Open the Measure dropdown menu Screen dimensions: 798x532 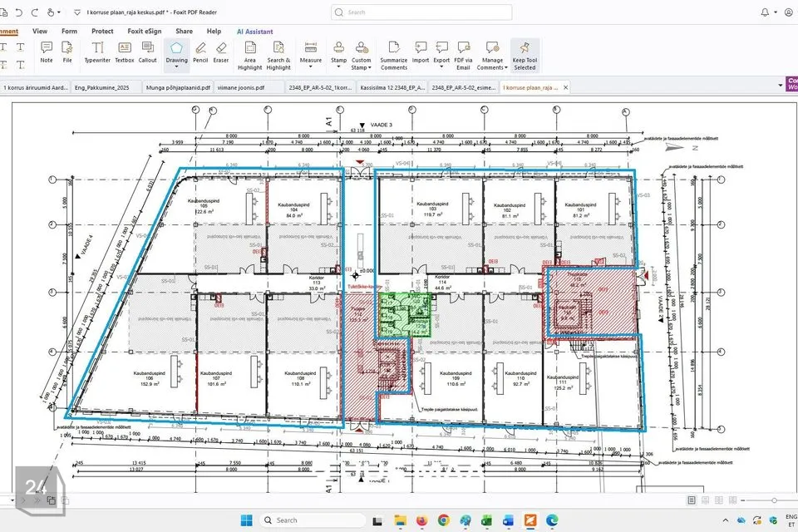point(311,67)
